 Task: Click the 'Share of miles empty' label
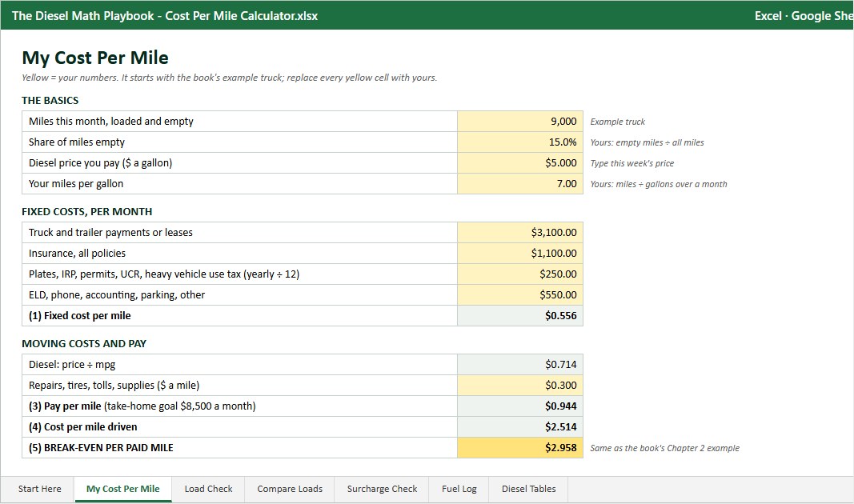point(77,142)
